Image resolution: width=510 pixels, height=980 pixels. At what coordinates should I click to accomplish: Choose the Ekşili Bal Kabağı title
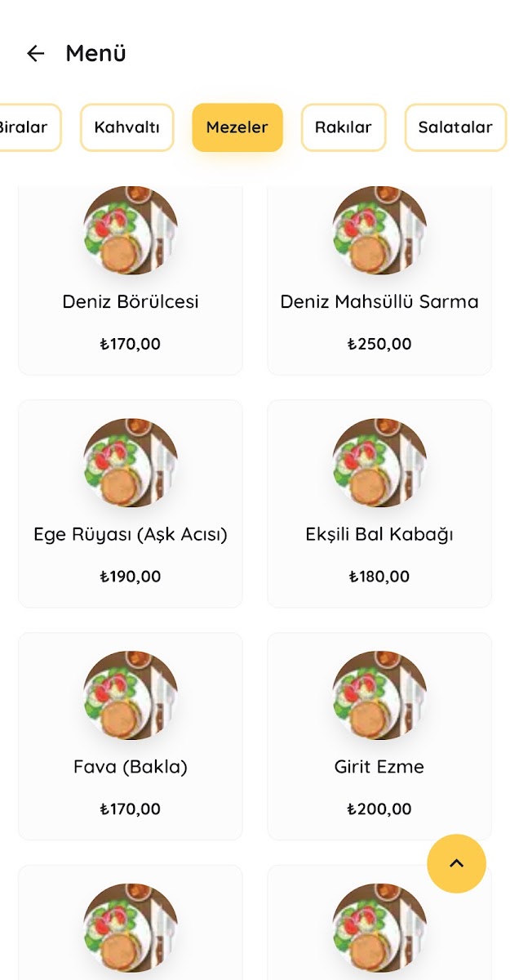tap(379, 535)
